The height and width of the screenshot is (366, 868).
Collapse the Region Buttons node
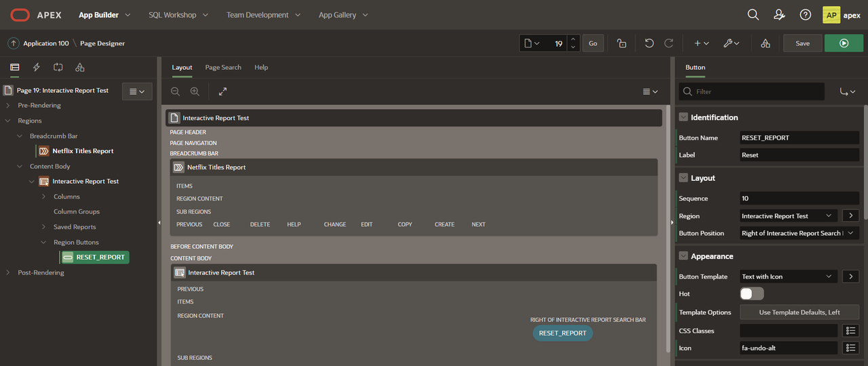pyautogui.click(x=44, y=242)
